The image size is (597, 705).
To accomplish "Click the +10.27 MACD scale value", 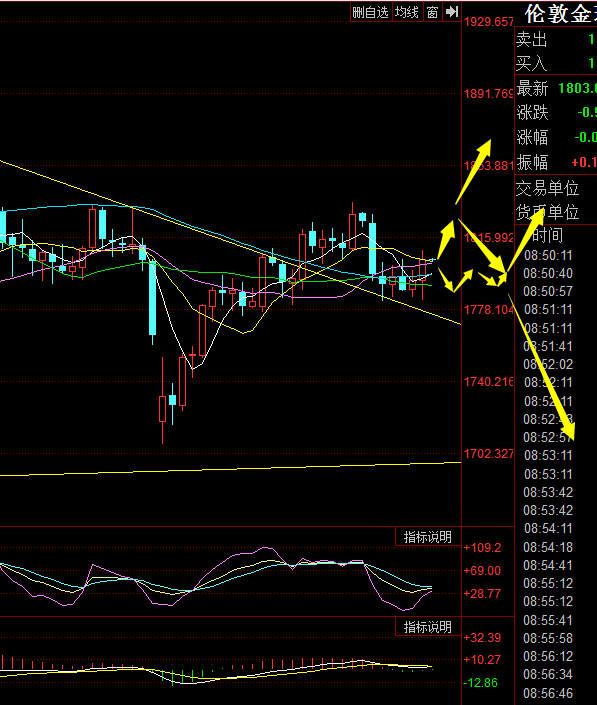I will point(482,660).
